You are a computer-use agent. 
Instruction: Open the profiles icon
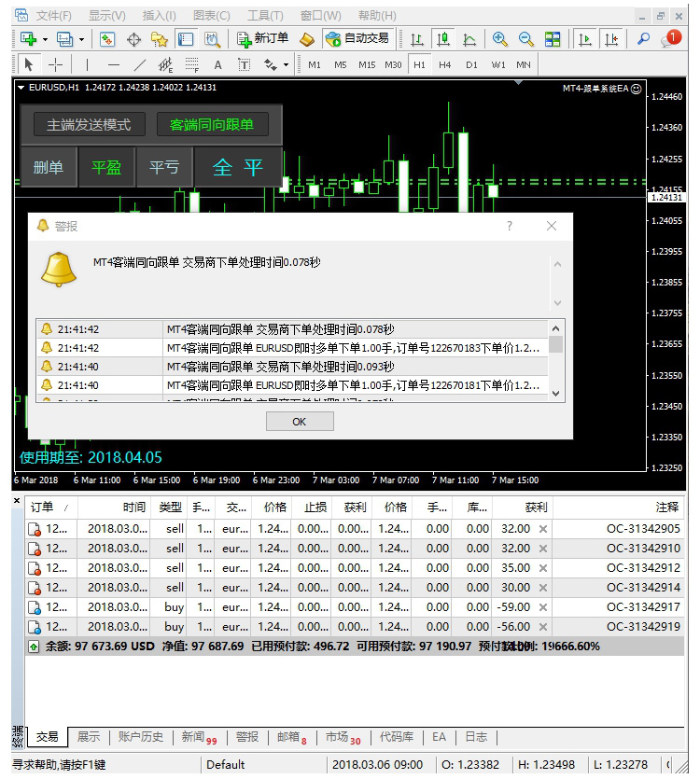coord(64,39)
